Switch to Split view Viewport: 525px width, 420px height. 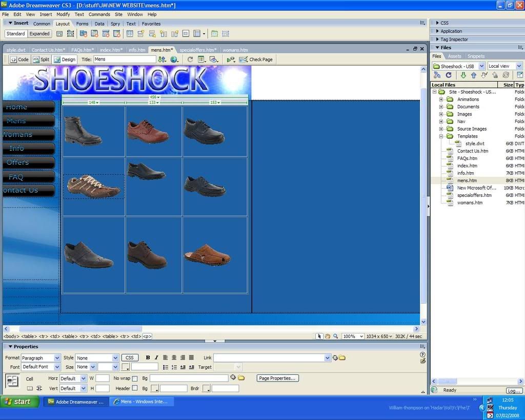click(x=41, y=59)
